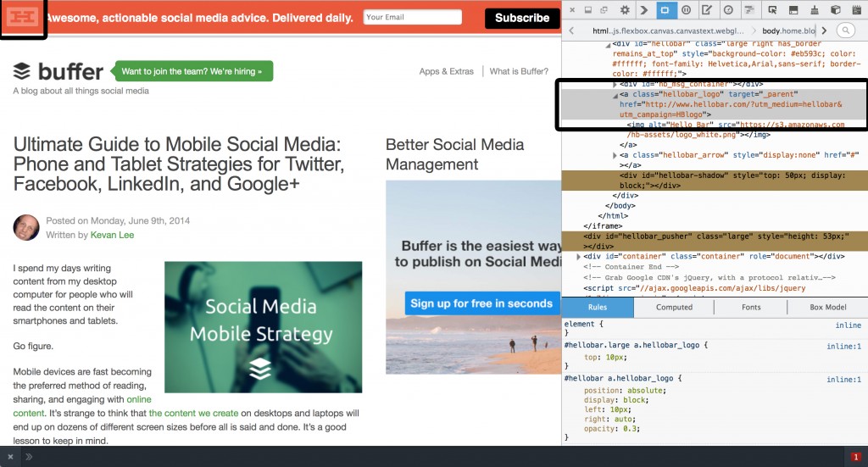Open the Style Editor pencil tool
Viewport: 868px width, 467px height.
coord(707,10)
